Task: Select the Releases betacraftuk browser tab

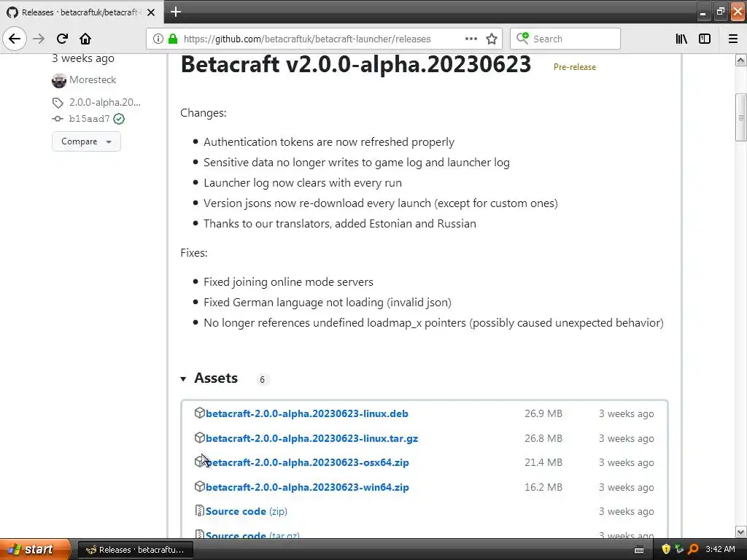Action: coord(82,12)
